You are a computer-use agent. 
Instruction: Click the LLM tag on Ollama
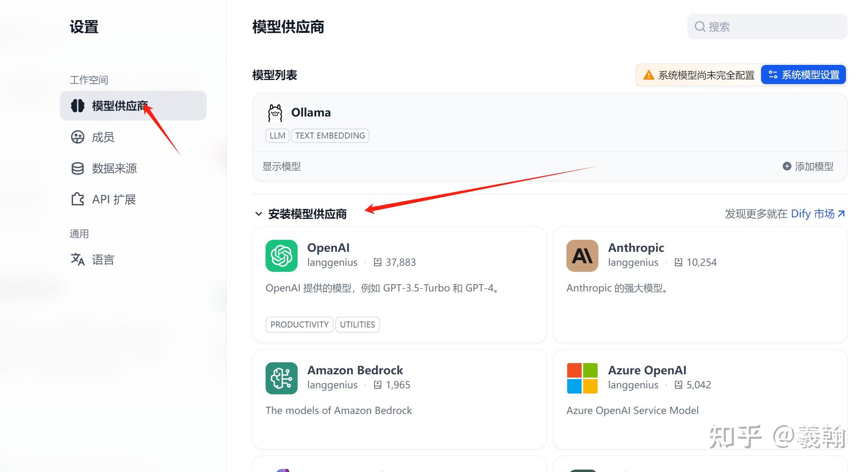[x=277, y=136]
